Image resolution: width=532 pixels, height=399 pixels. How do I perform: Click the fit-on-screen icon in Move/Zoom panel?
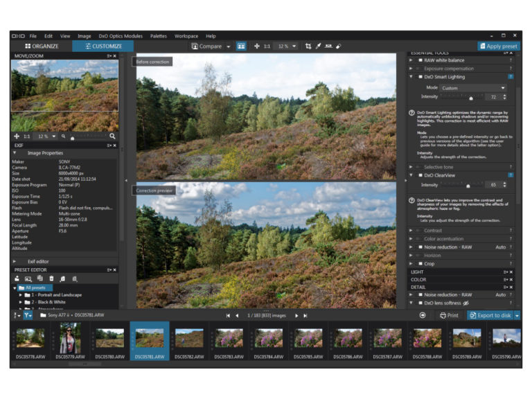click(x=17, y=136)
